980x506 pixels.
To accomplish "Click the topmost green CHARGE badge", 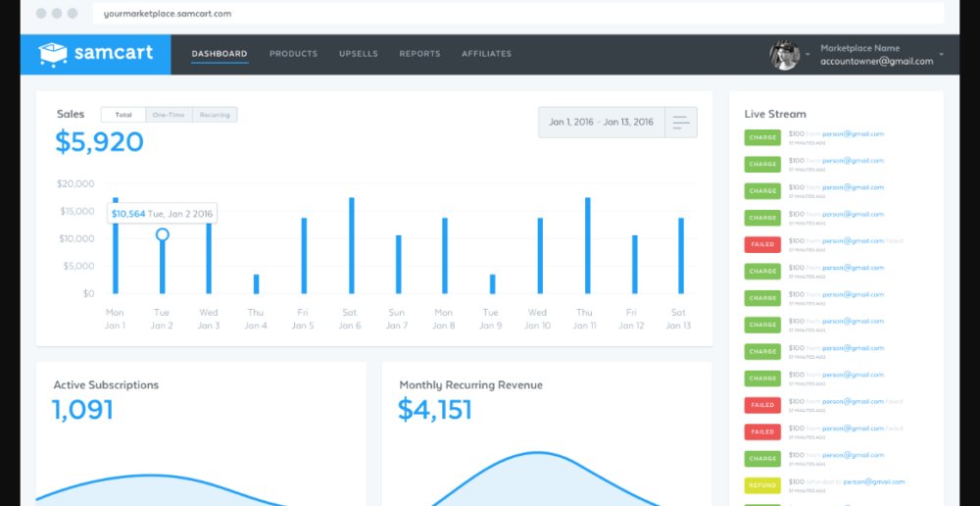I will (762, 137).
